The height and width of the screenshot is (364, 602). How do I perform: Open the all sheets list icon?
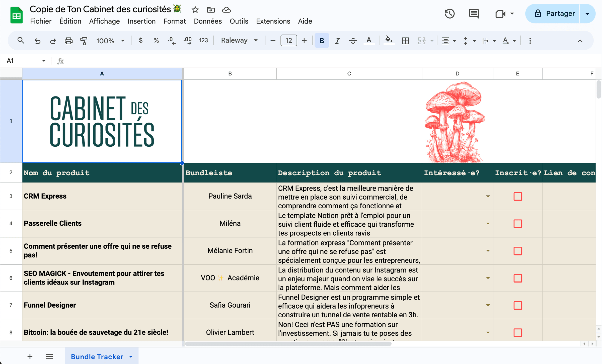(x=49, y=356)
